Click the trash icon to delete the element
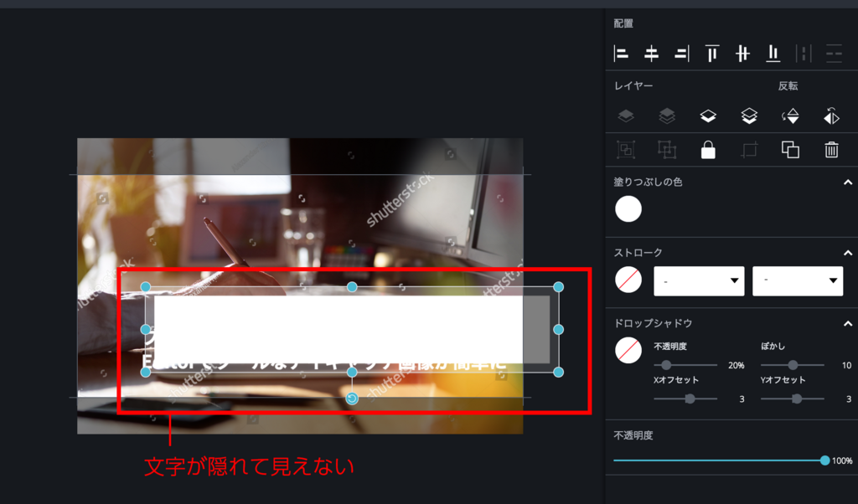The image size is (858, 504). (x=831, y=149)
